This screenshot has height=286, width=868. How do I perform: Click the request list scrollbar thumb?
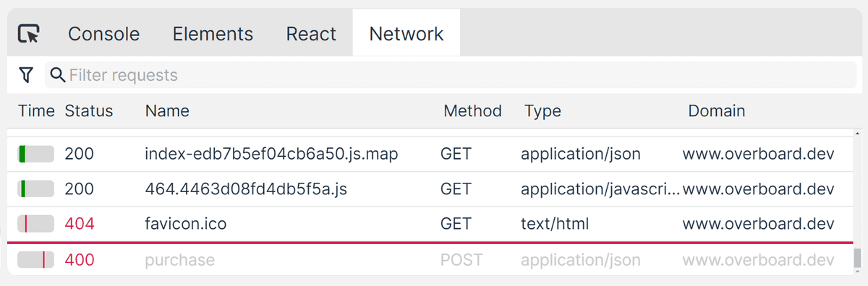(857, 258)
